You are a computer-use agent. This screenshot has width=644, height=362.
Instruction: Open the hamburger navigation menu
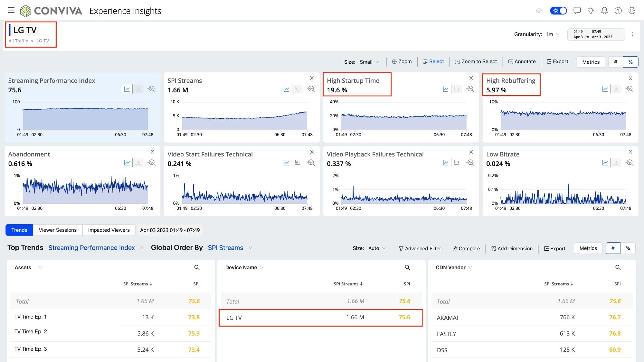point(11,10)
